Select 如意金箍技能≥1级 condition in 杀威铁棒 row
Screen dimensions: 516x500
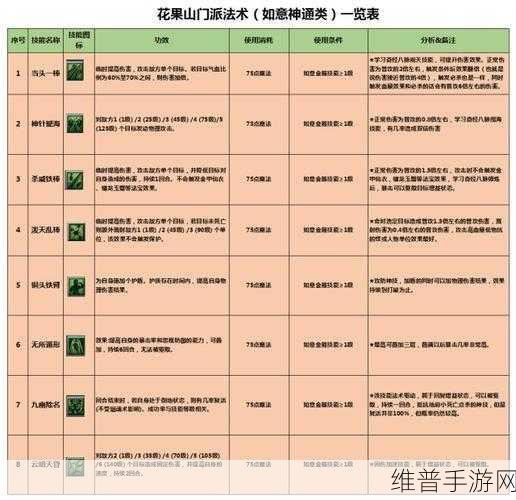[x=328, y=179]
